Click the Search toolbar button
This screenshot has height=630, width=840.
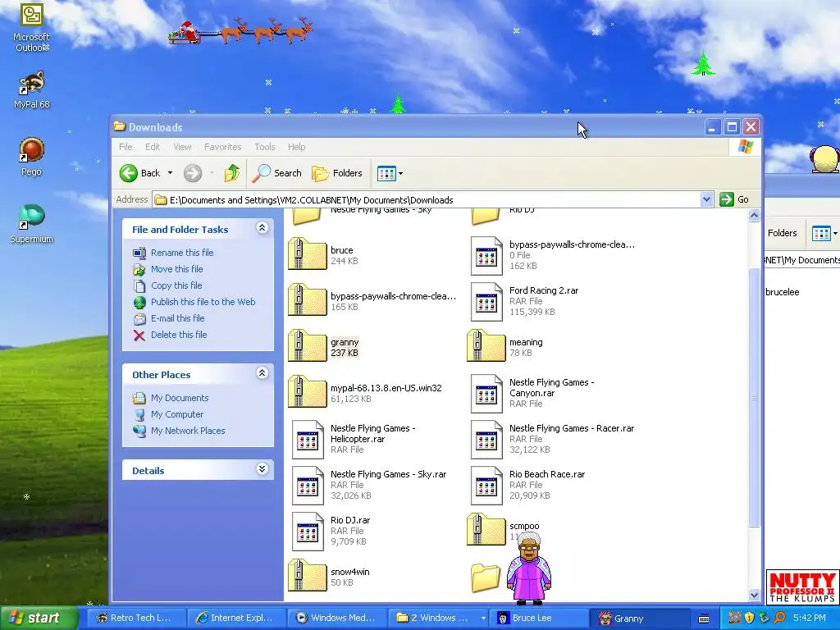point(277,173)
